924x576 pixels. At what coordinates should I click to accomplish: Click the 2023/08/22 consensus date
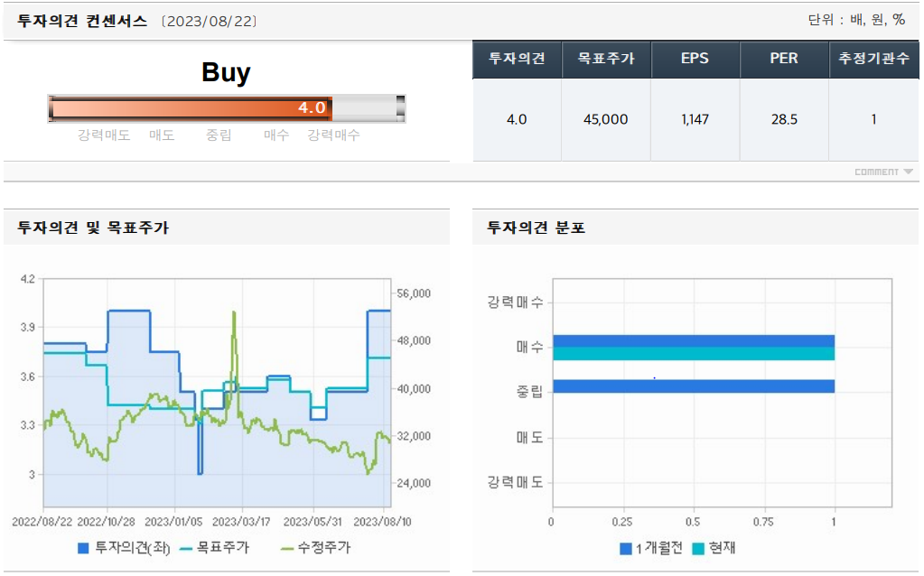pos(210,21)
